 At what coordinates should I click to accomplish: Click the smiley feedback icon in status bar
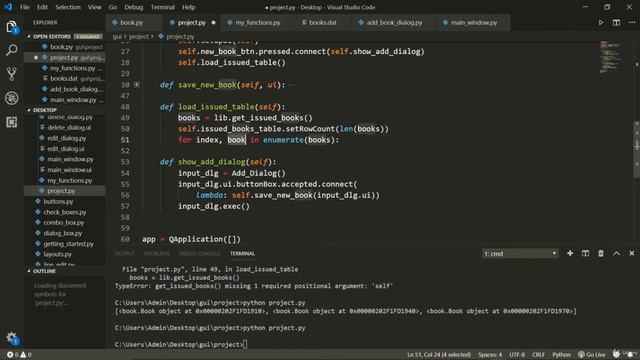tap(616, 354)
